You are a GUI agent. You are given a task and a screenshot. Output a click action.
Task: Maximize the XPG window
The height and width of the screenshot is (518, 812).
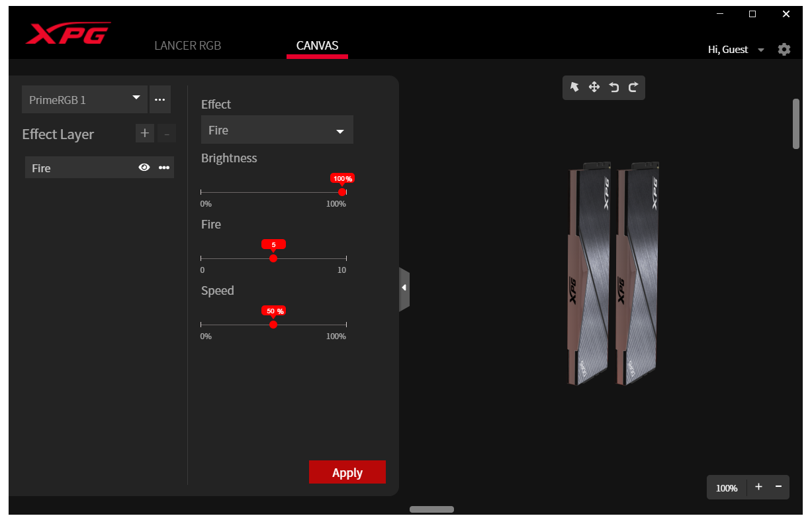(x=752, y=14)
